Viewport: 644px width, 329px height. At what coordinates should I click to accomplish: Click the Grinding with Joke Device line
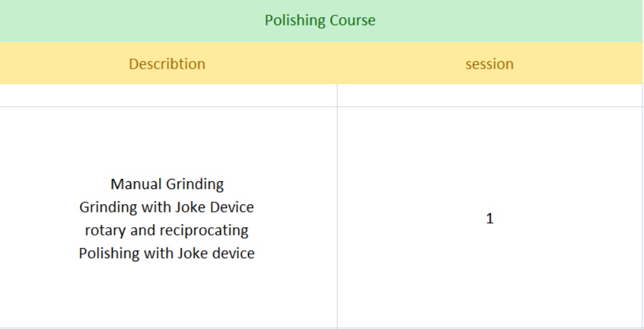click(x=167, y=207)
